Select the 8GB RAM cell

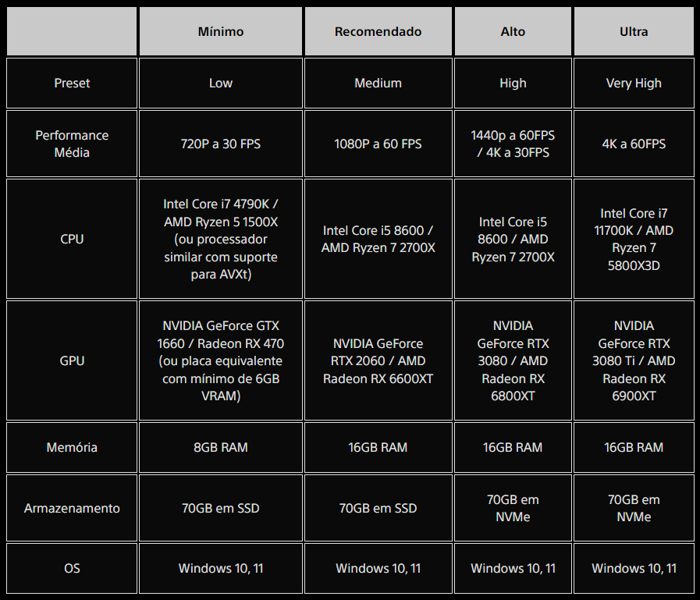tap(221, 447)
